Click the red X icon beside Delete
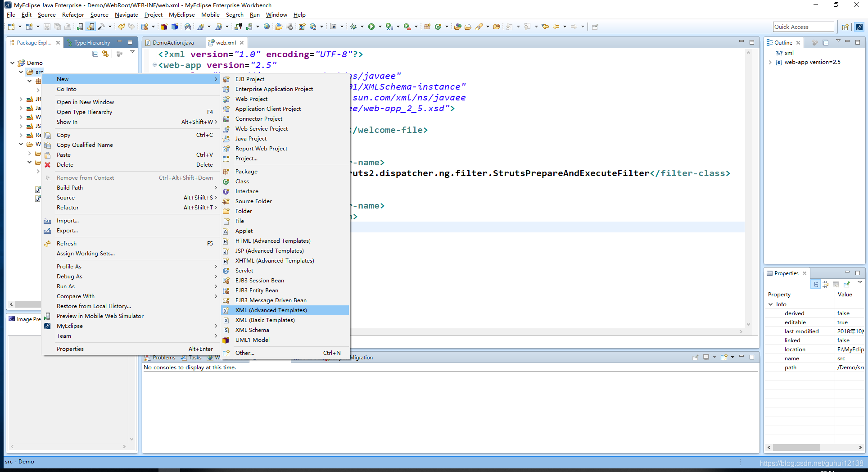 click(x=47, y=165)
